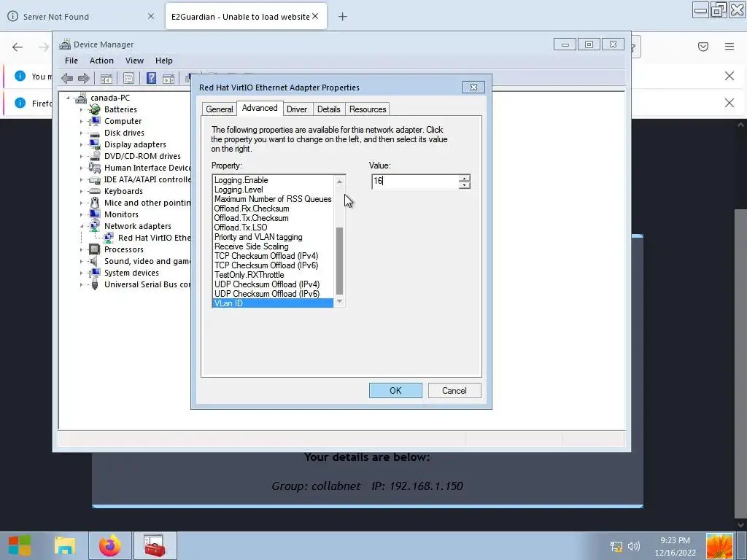Decrease the VLan ID value with down spinner
Image resolution: width=747 pixels, height=560 pixels.
point(465,184)
